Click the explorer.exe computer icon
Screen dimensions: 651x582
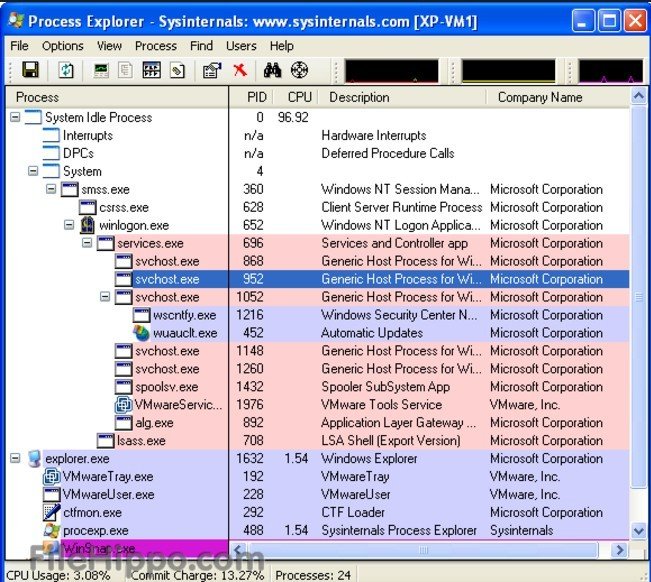point(34,459)
